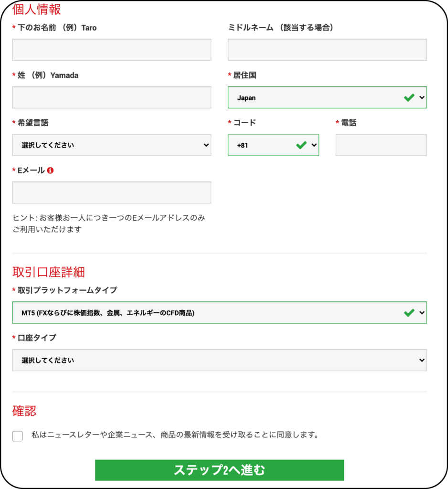Open the 居住国 country dropdown arrow
This screenshot has width=448, height=489.
tap(422, 97)
